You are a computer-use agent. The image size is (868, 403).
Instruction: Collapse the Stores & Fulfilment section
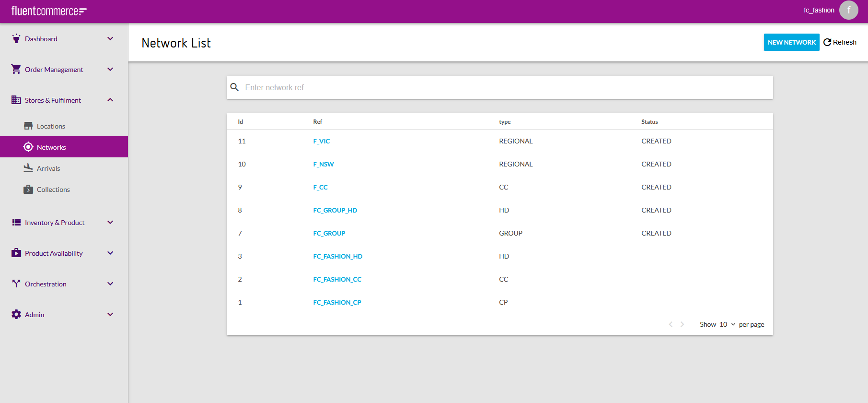click(110, 100)
